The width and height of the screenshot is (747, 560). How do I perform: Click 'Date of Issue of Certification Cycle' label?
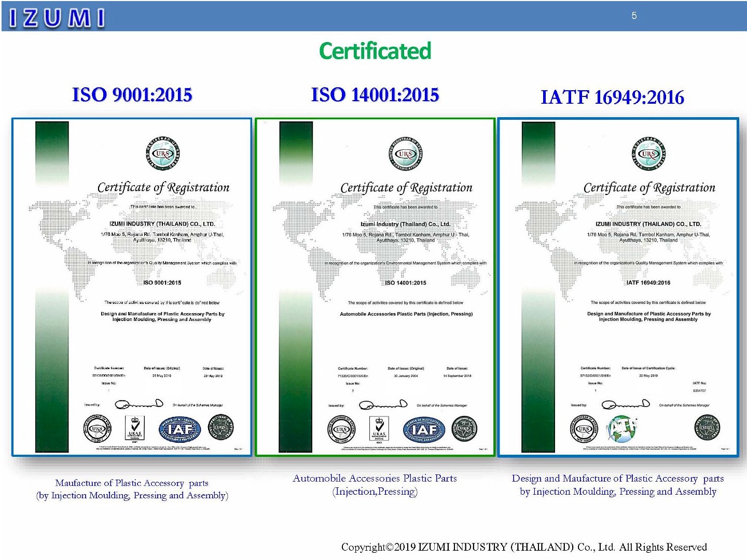click(648, 368)
